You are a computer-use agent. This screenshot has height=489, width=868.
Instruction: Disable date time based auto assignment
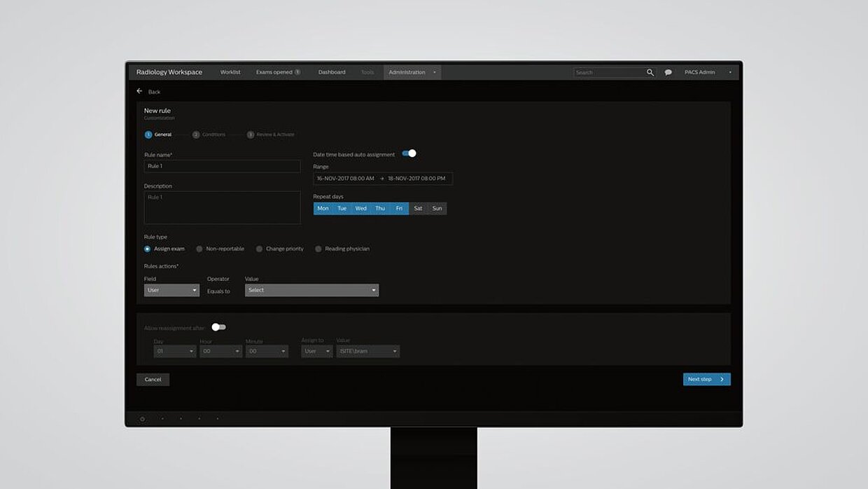[x=409, y=153]
